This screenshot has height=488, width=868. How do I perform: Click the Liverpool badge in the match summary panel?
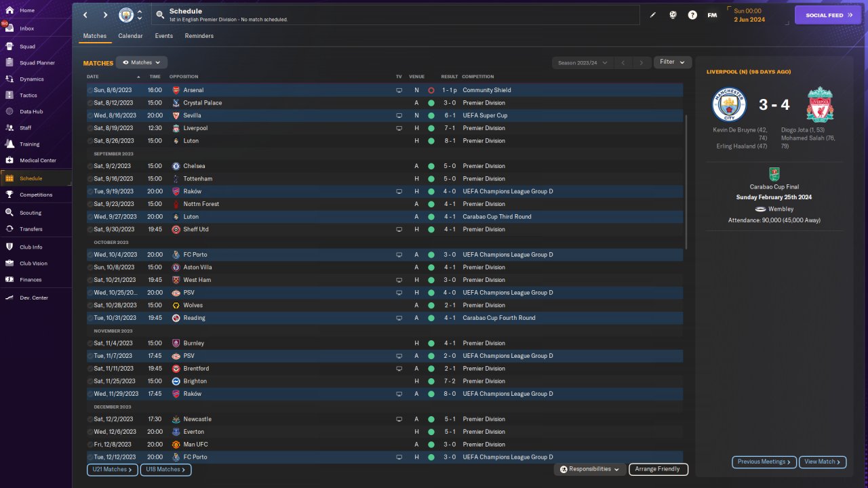821,104
